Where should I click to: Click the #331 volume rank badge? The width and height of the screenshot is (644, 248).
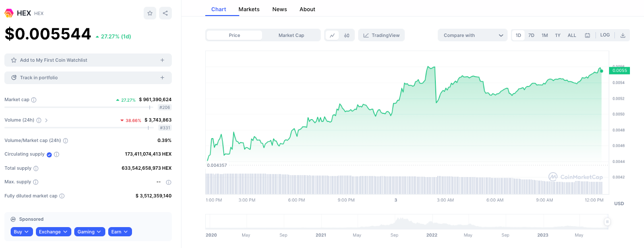[x=165, y=128]
